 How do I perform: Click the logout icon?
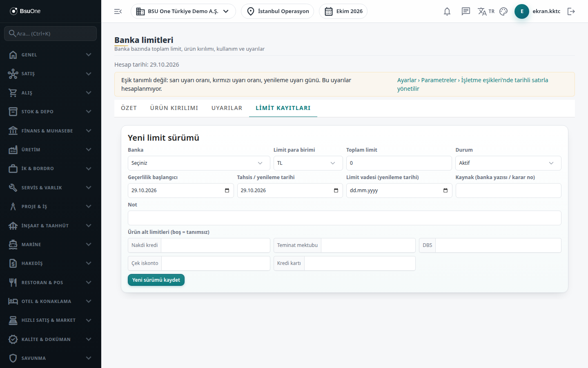tap(571, 11)
